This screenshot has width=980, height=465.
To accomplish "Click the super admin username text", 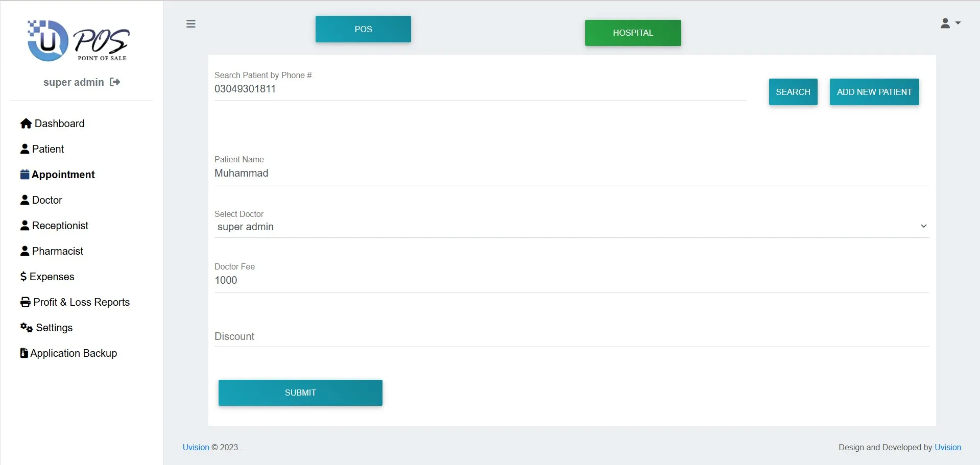I will click(x=74, y=82).
